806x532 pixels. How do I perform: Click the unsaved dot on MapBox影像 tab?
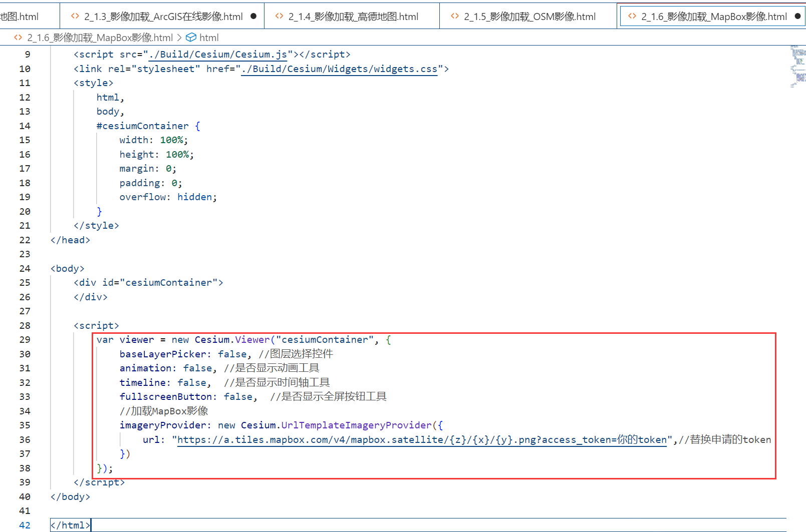[x=797, y=16]
